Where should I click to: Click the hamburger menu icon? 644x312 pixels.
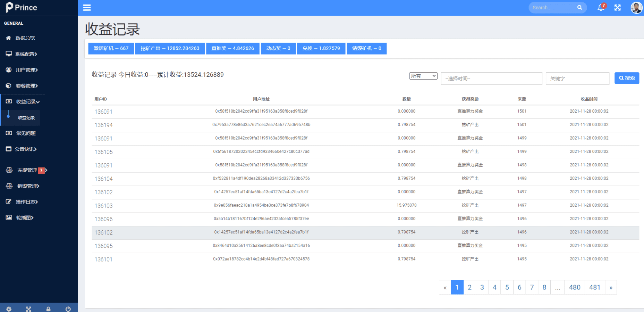[x=87, y=8]
